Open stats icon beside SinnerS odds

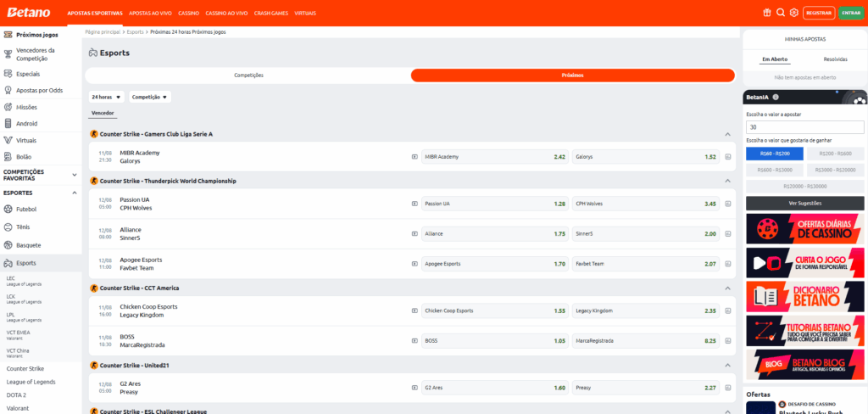728,234
